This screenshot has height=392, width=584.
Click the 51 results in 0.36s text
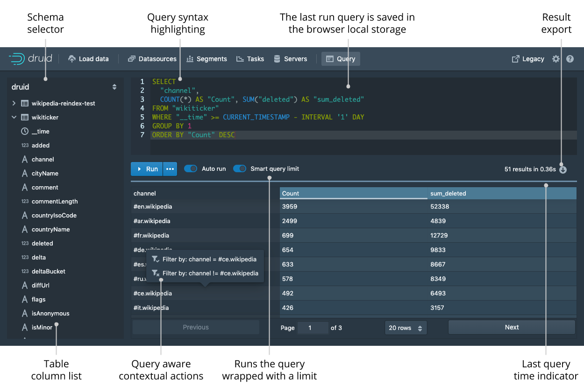530,169
